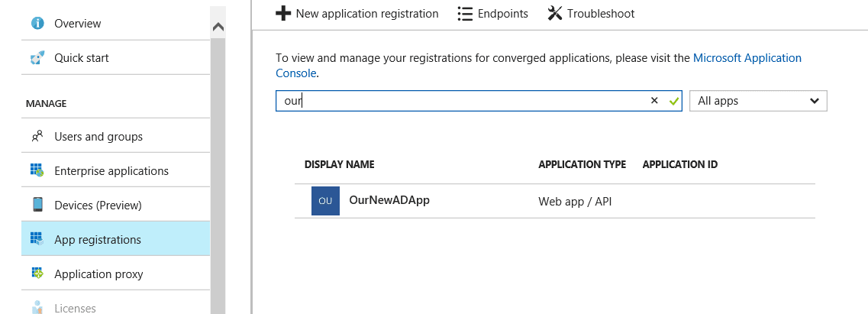Image resolution: width=868 pixels, height=314 pixels.
Task: Click the plus icon for new registration
Action: point(283,13)
